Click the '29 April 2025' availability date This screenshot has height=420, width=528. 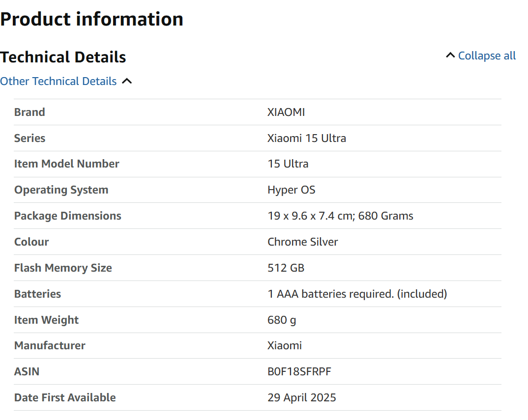coord(302,398)
